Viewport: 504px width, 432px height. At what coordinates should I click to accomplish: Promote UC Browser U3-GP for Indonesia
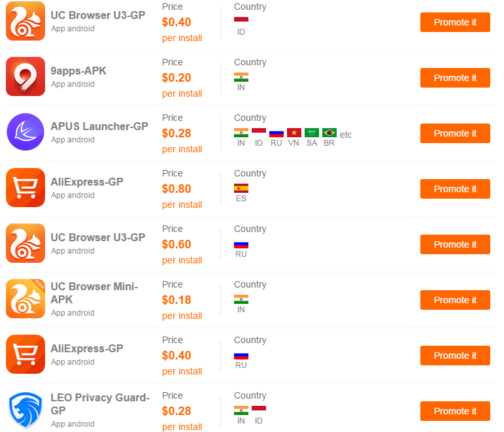point(455,22)
